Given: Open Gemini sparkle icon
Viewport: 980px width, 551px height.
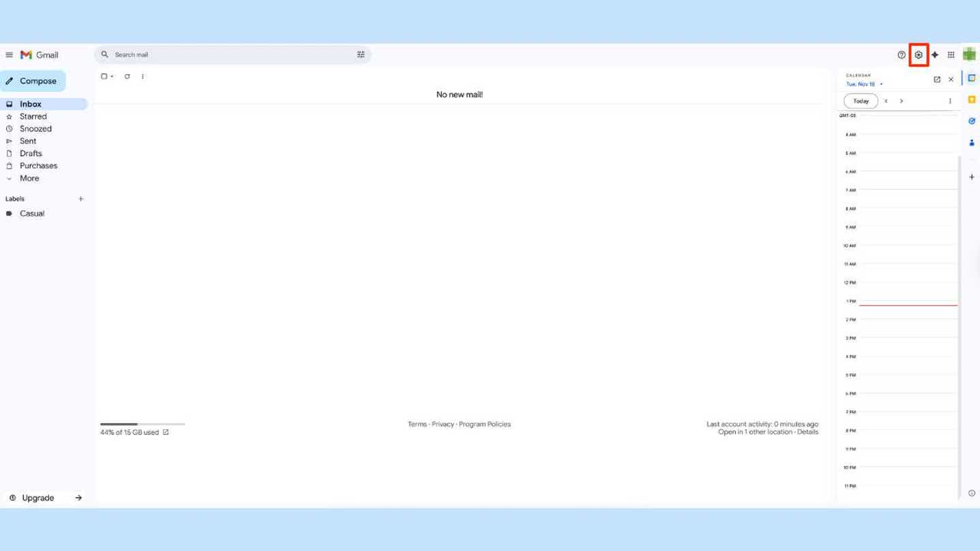Looking at the screenshot, I should [935, 55].
